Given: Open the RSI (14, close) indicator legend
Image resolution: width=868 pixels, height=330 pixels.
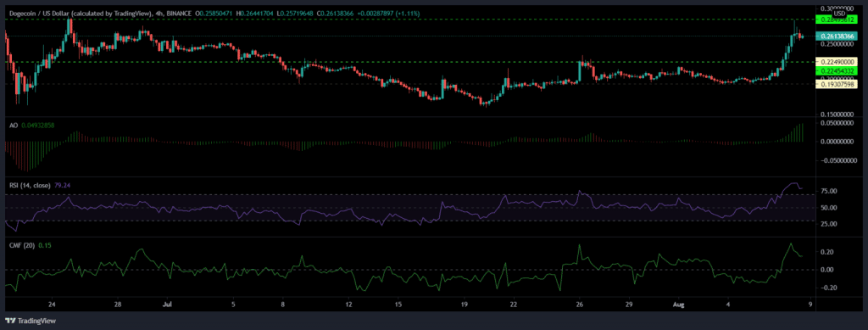Looking at the screenshot, I should click(31, 185).
